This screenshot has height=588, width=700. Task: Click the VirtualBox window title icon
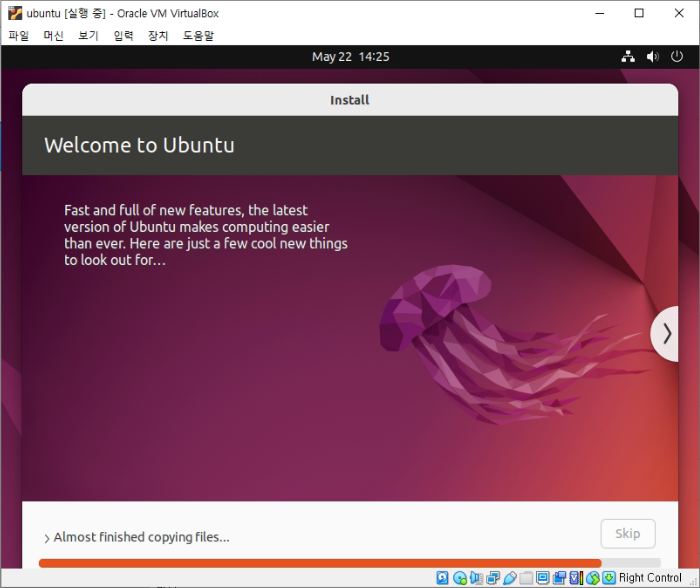(x=15, y=13)
